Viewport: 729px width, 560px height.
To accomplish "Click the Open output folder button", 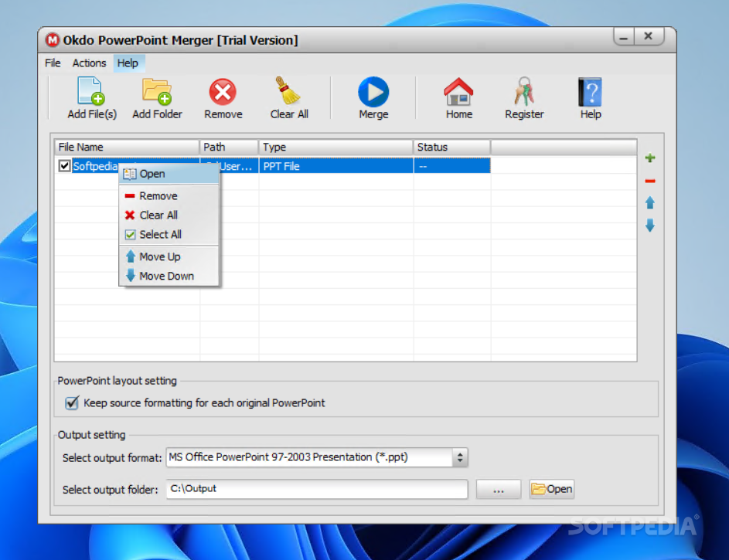I will tap(551, 490).
